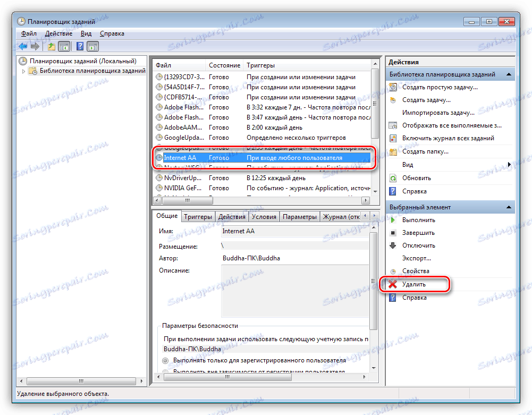
Task: Click task list vertical scrollbar thumb
Action: pos(375,104)
